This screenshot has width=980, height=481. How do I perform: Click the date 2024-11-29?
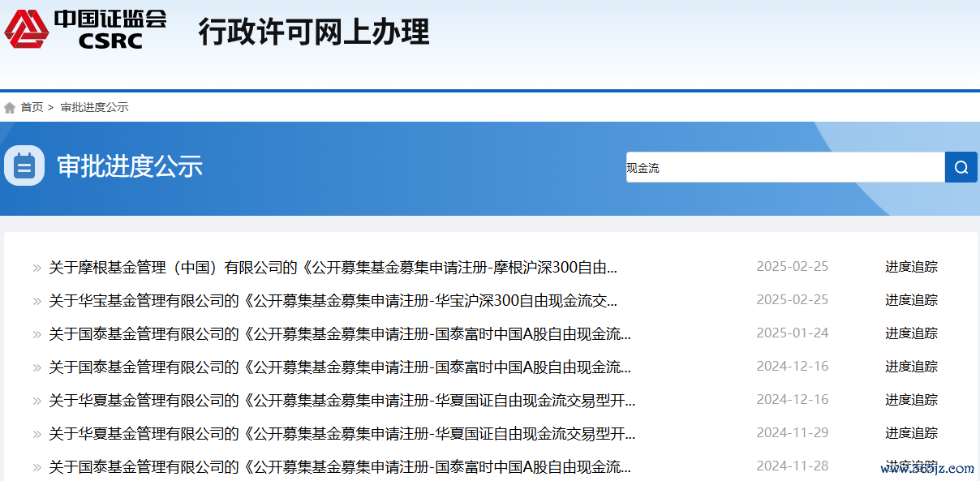793,433
